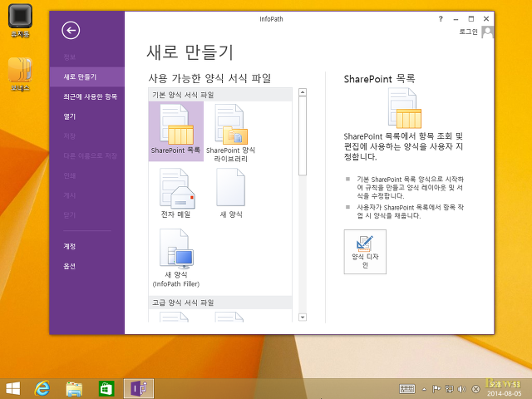Minimize the InfoPath window
532x399 pixels.
click(x=456, y=19)
